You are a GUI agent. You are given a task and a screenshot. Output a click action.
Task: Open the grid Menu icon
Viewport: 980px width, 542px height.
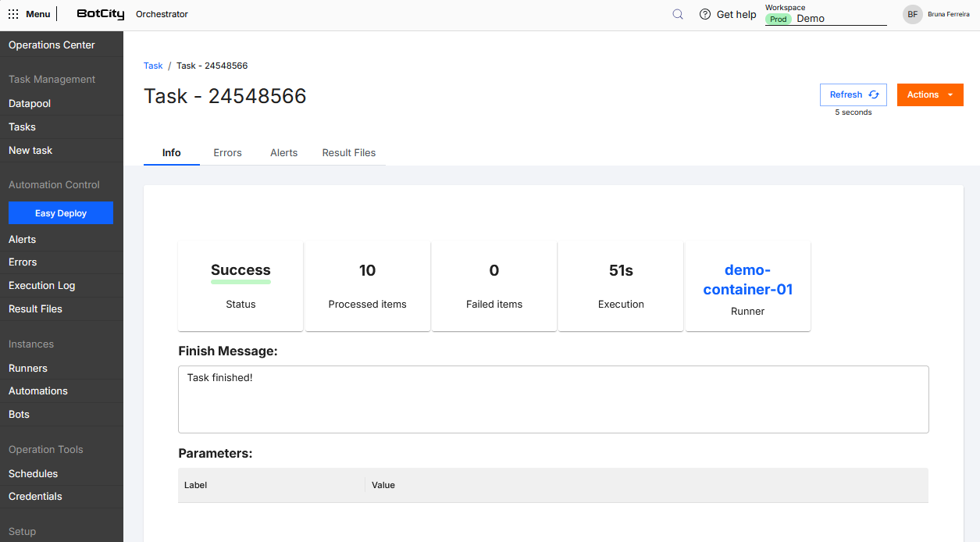[13, 14]
